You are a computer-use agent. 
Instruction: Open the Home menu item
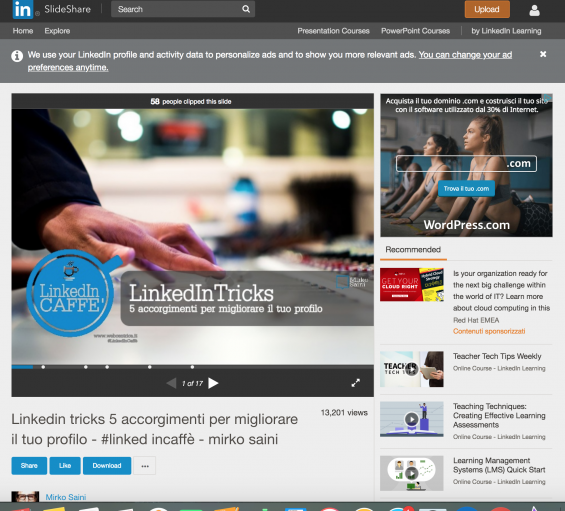coord(23,31)
